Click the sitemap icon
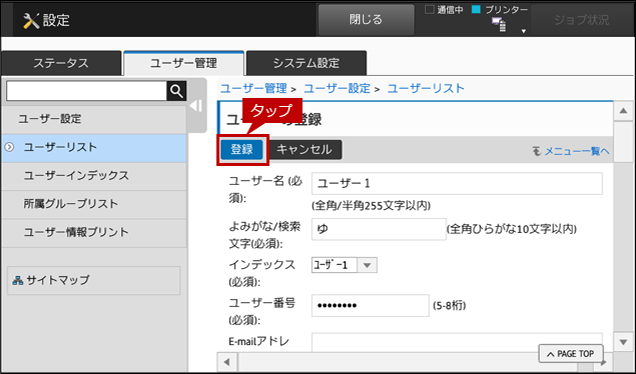 point(17,280)
